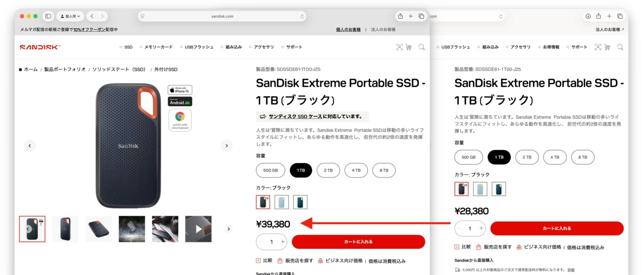
Task: Open お得情報 menu in rear window
Action: click(x=551, y=47)
